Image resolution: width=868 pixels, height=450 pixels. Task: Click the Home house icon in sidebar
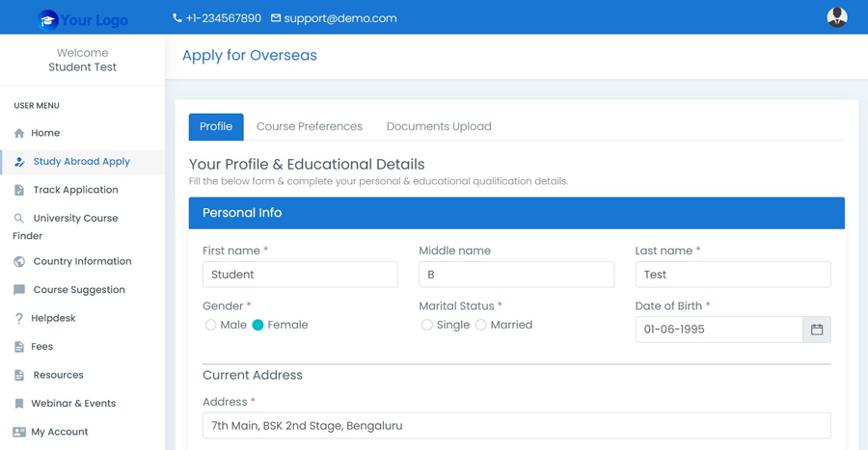(x=19, y=133)
